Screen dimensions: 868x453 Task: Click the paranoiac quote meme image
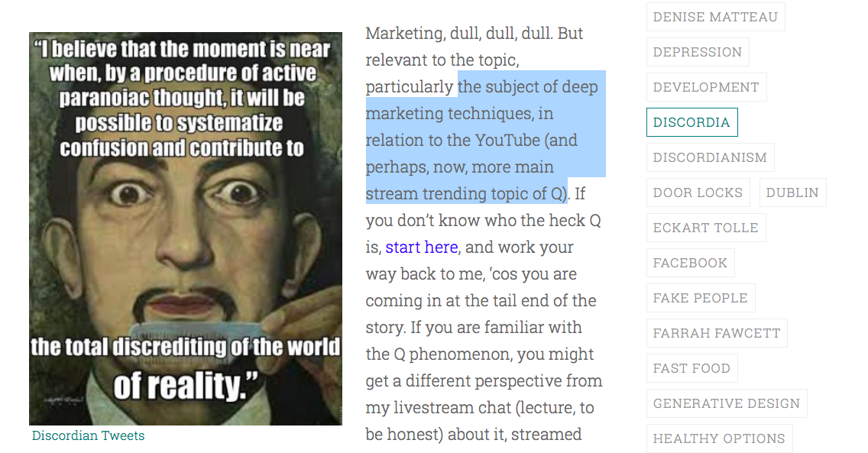tap(185, 228)
